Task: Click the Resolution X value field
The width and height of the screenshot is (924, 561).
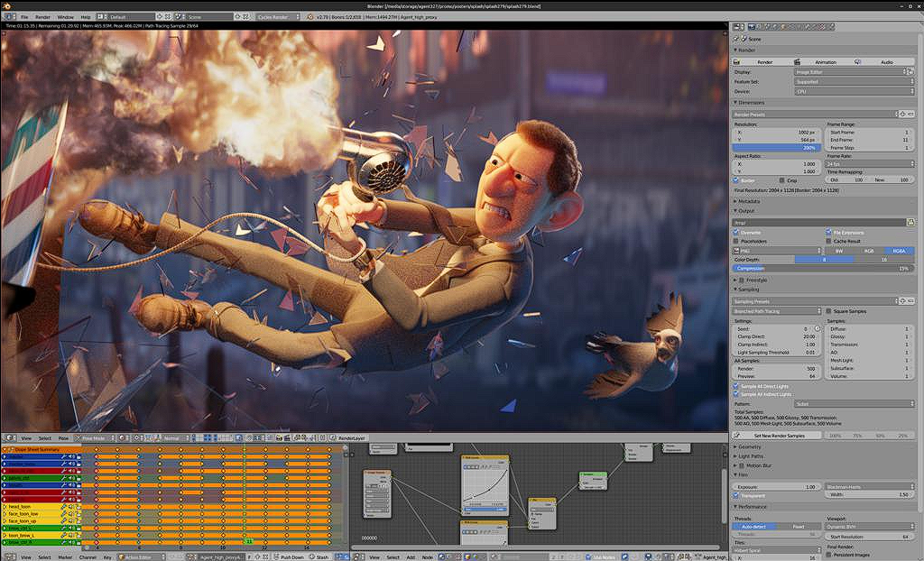Action: coord(778,133)
